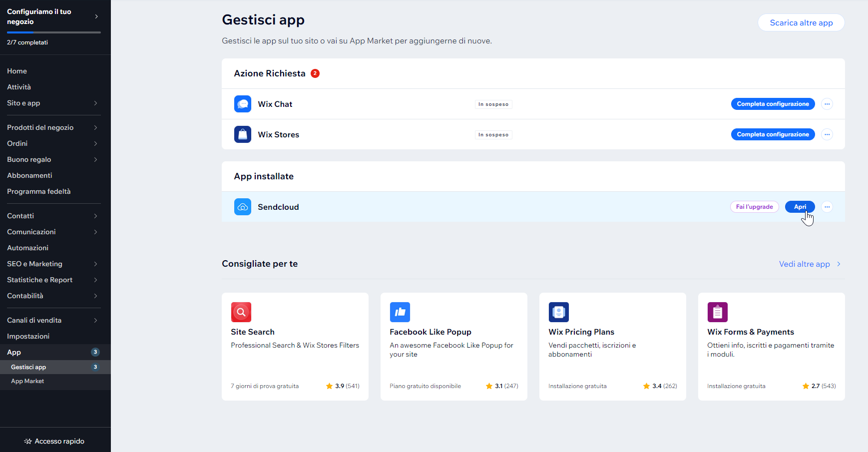This screenshot has height=452, width=868.
Task: Click the Scarica altre app button
Action: coord(801,22)
